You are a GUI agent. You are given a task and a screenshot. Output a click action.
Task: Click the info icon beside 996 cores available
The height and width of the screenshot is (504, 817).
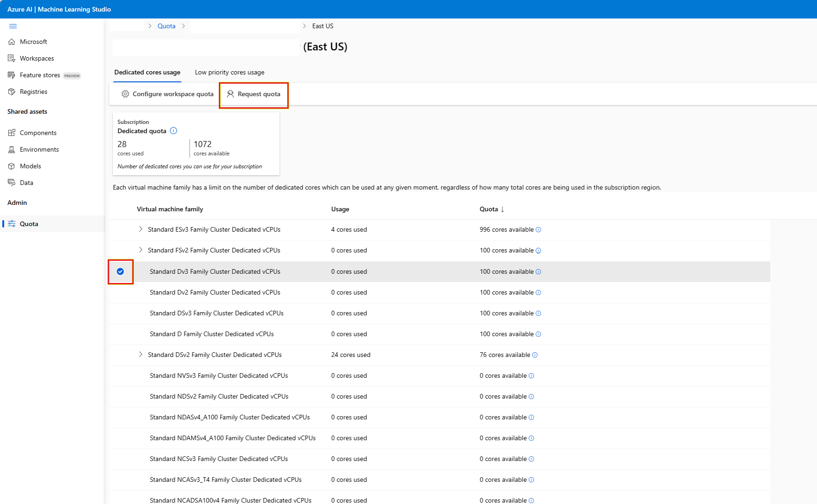click(x=538, y=229)
